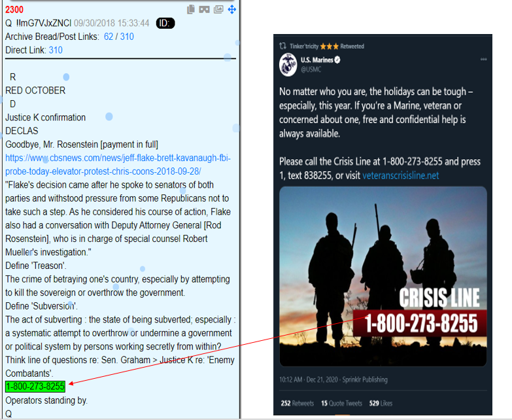The image size is (512, 420).
Task: Open the tweet's three-dot more menu
Action: [483, 60]
